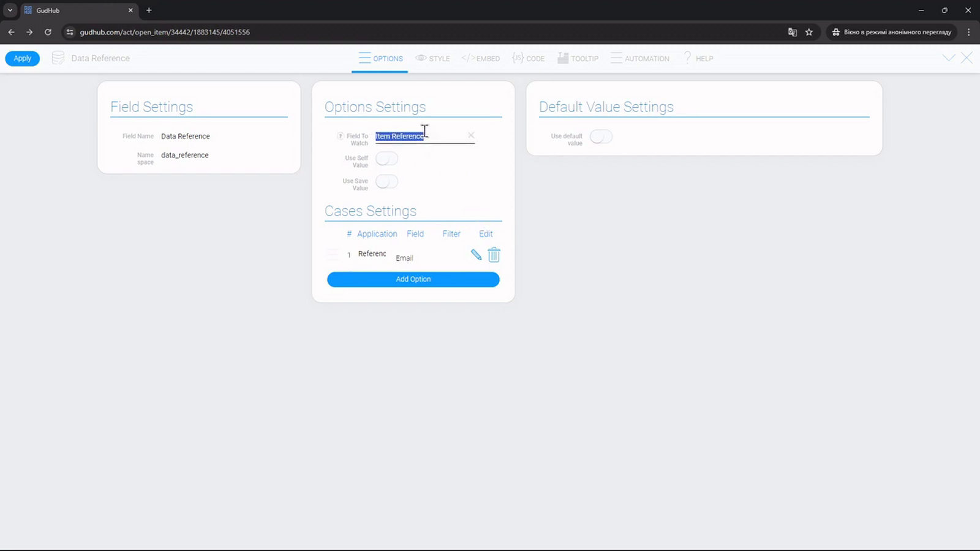Click the help question mark beside Field To Watch
This screenshot has width=980, height=551.
[x=341, y=136]
